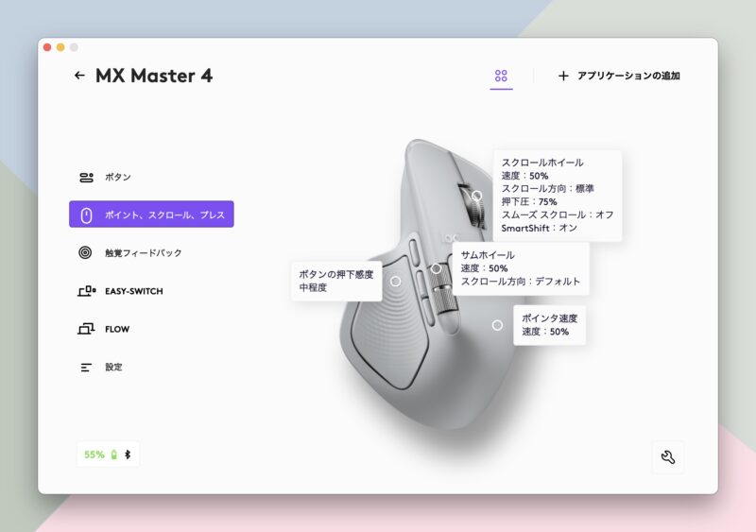Click the FLOW screens icon

pos(86,329)
